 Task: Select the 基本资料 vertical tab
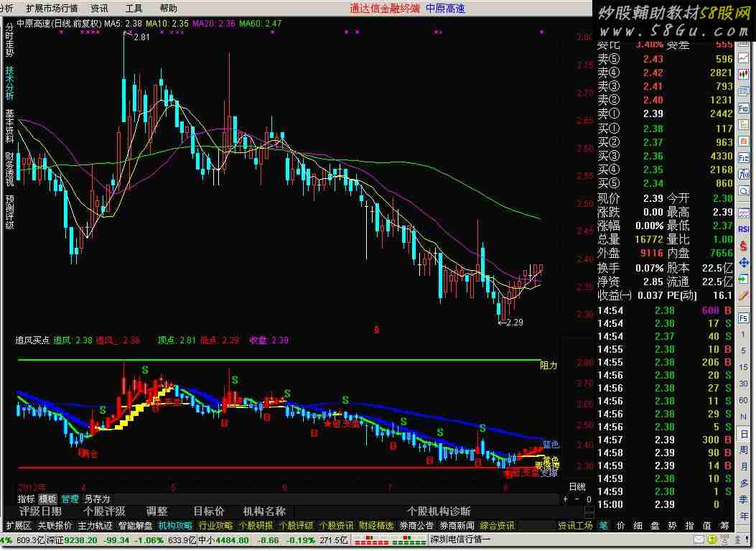pos(9,126)
